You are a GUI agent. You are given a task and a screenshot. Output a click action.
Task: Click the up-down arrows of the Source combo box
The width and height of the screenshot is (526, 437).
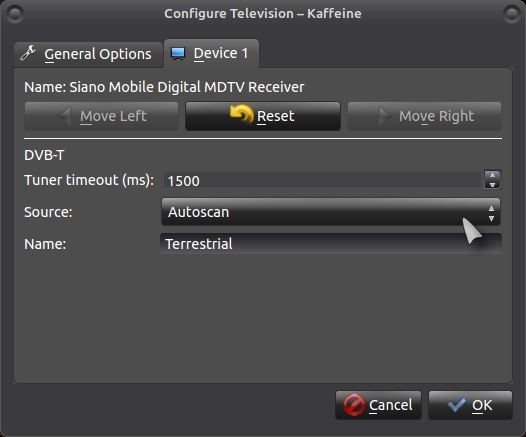(491, 213)
